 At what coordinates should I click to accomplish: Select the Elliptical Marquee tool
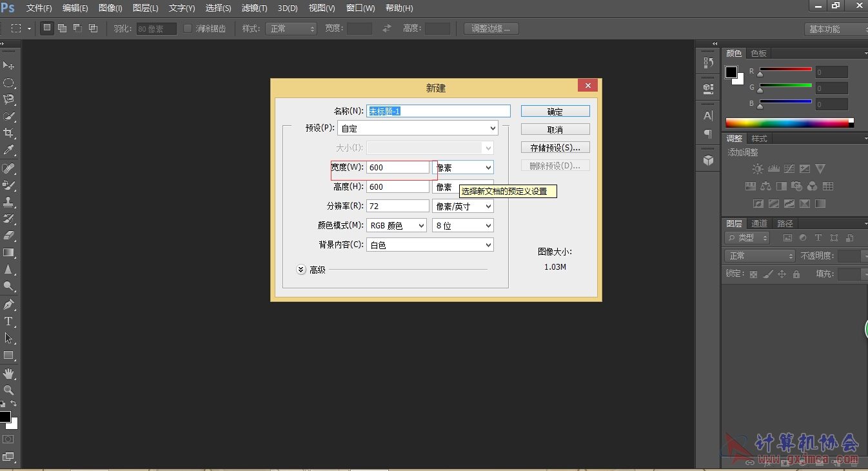9,83
